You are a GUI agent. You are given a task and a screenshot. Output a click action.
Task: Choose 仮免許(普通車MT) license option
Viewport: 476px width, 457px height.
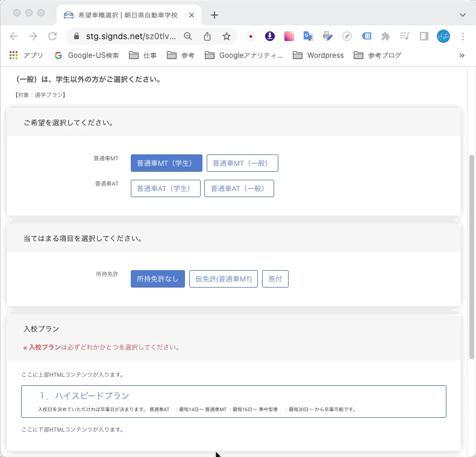click(x=224, y=279)
